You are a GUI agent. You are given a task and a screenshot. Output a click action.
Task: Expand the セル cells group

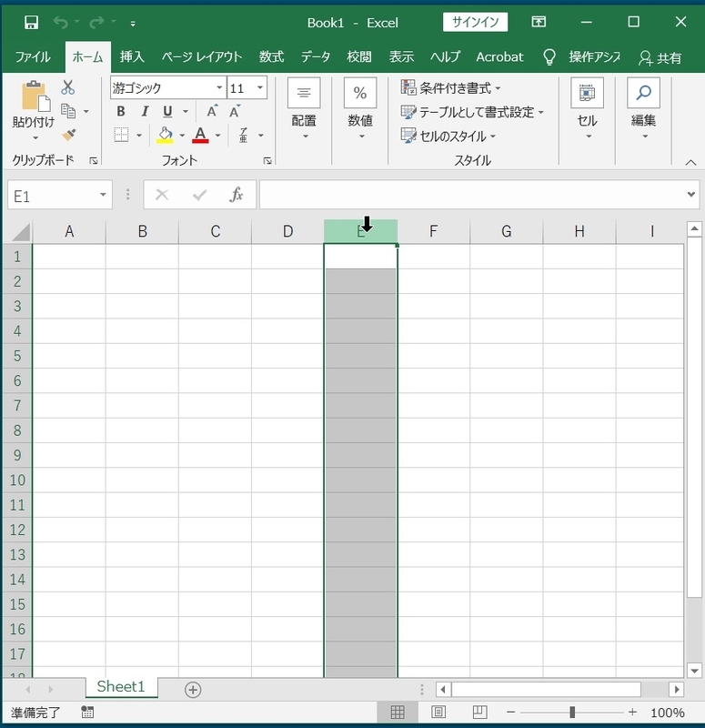(x=587, y=109)
